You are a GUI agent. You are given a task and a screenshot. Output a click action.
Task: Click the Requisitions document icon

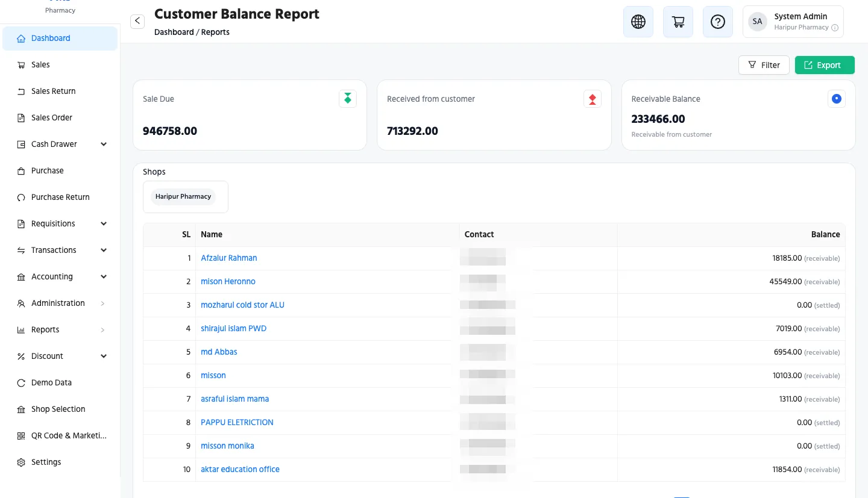pyautogui.click(x=21, y=224)
